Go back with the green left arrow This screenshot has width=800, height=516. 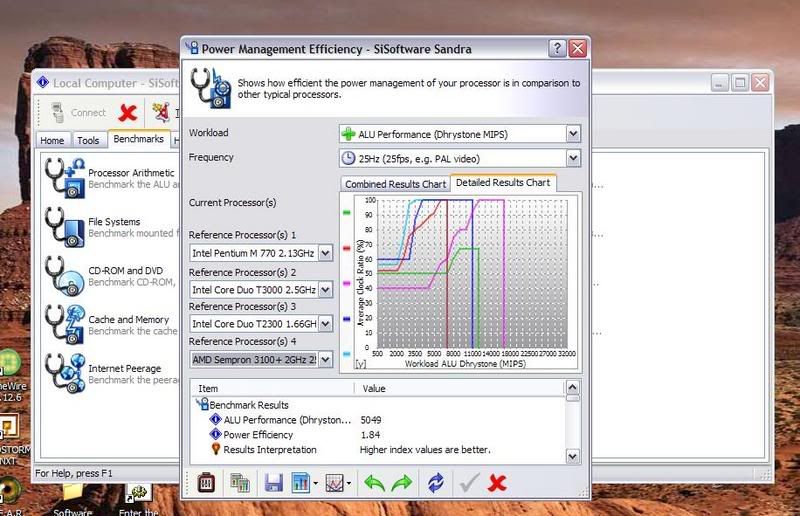tap(374, 482)
